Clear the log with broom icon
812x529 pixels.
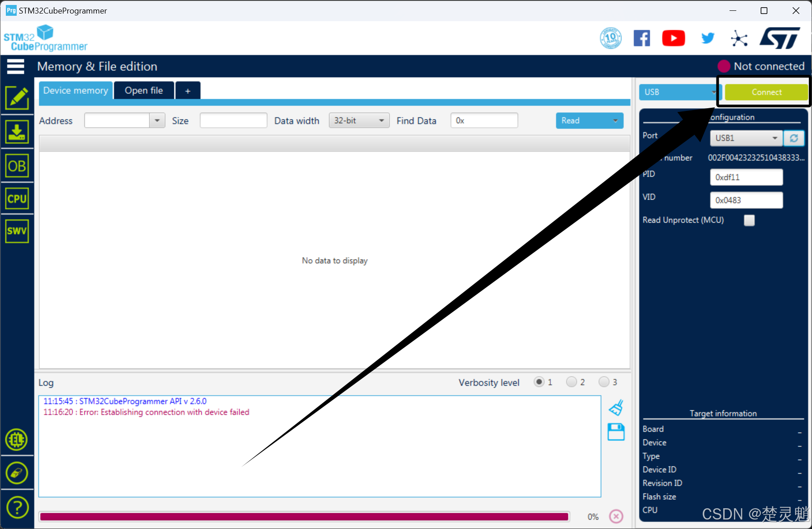[616, 407]
